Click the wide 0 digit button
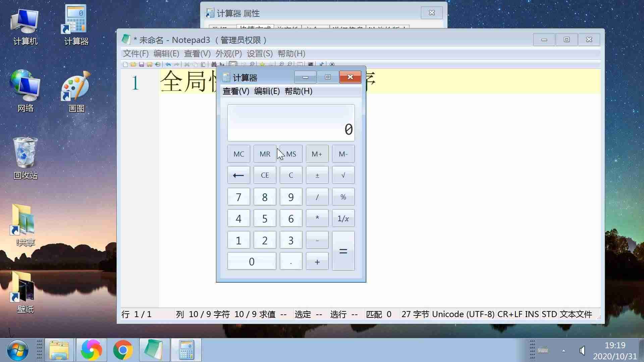The height and width of the screenshot is (362, 644). (x=252, y=261)
